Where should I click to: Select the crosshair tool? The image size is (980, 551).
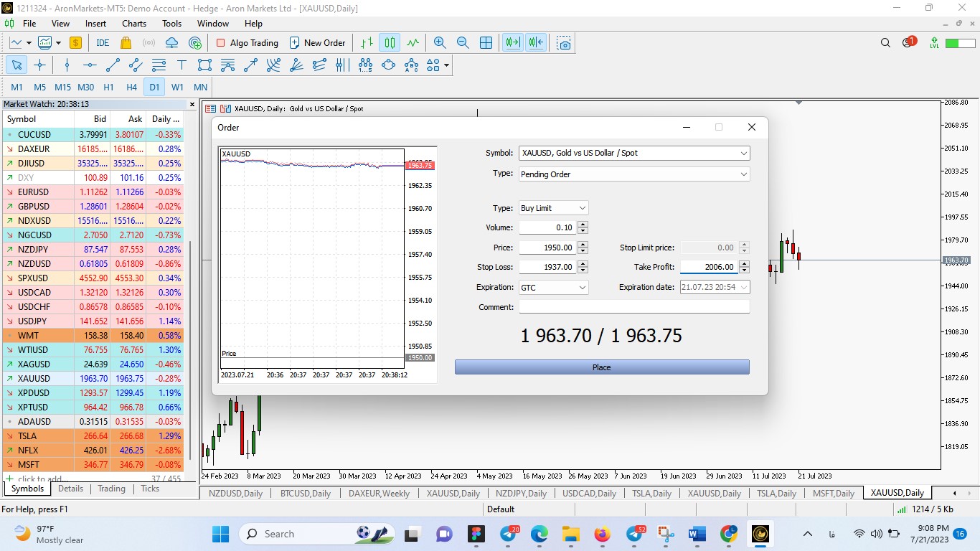39,65
